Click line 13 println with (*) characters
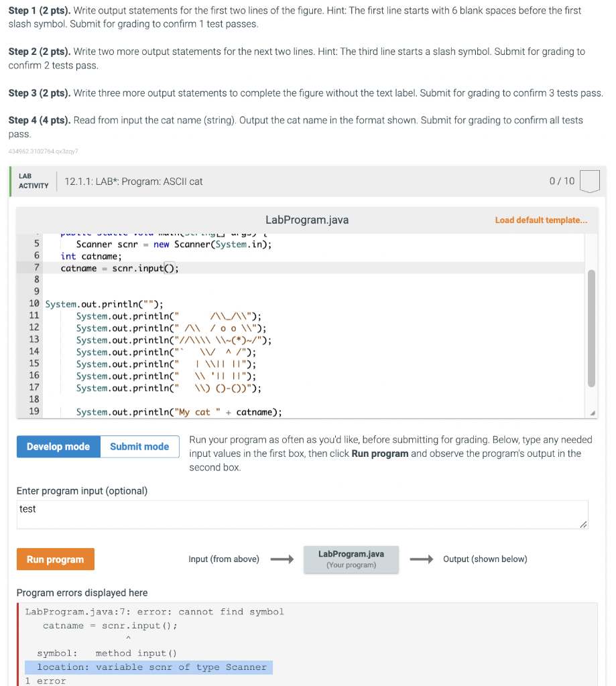Viewport: 616px width, 686px height. point(174,340)
